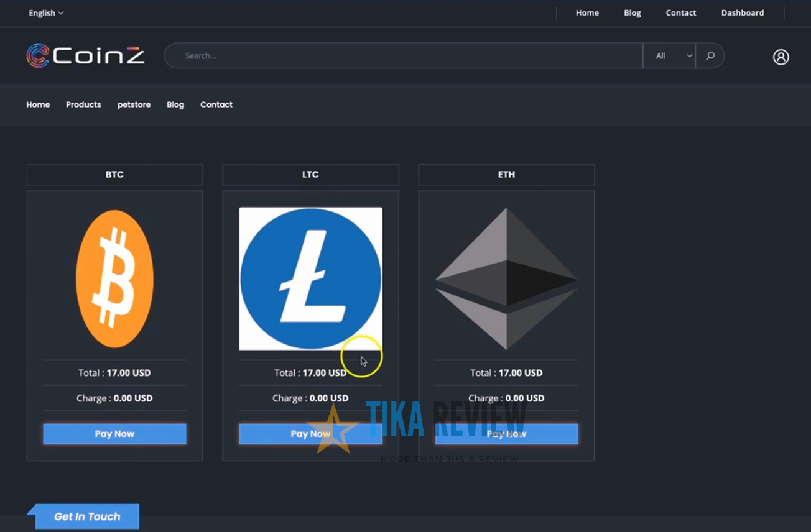This screenshot has width=811, height=532.
Task: Select the Bitcoin coin icon
Action: tap(114, 279)
